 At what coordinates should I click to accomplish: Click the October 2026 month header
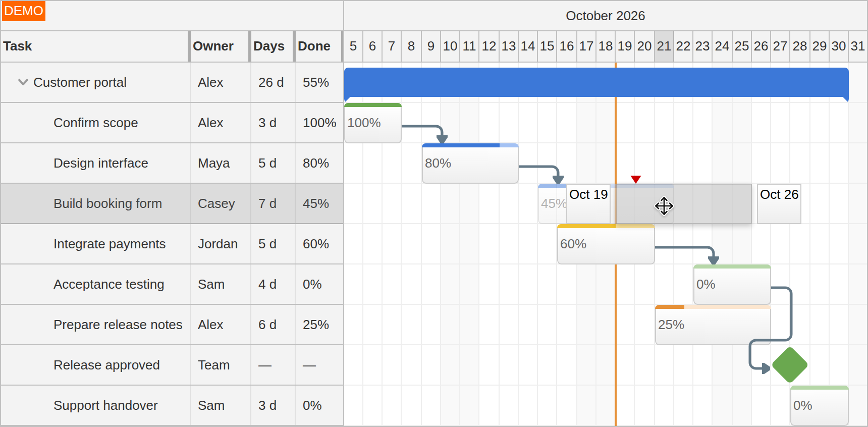point(606,16)
